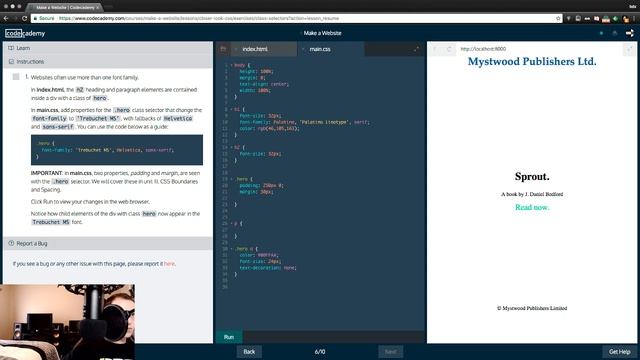Click the localhost:8000 preview address field

coord(483,49)
